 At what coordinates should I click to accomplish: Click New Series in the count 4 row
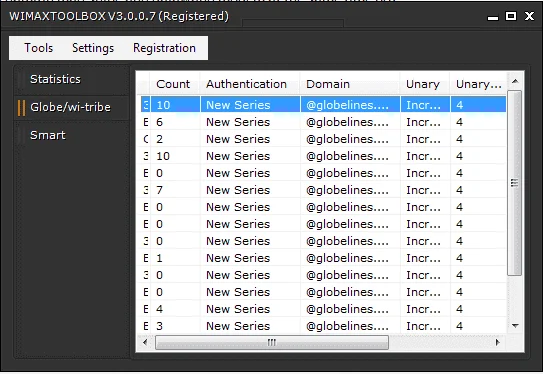238,309
